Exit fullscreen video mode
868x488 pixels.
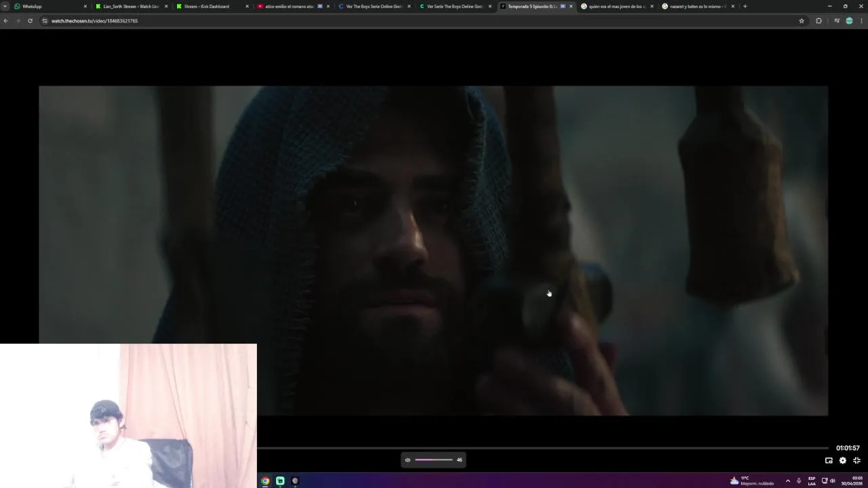[856, 460]
